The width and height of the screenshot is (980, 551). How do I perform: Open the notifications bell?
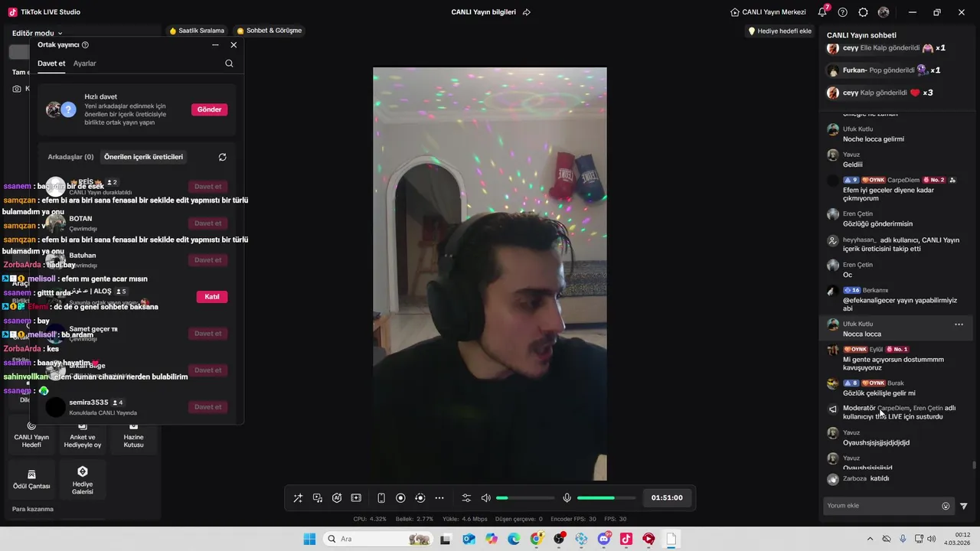(x=823, y=12)
